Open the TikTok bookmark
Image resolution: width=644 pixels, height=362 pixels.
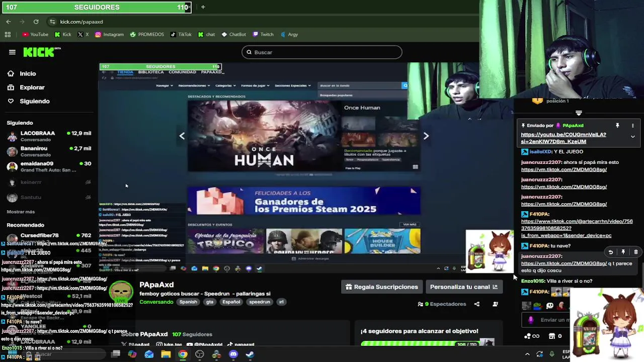tap(181, 34)
